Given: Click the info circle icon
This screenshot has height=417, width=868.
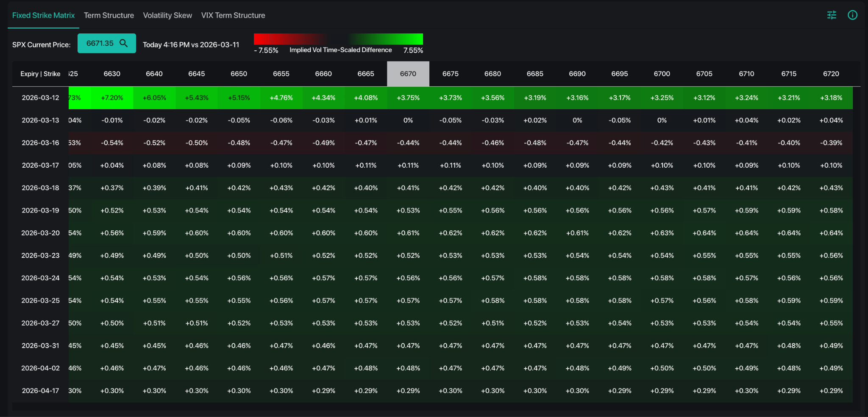Looking at the screenshot, I should pyautogui.click(x=852, y=15).
